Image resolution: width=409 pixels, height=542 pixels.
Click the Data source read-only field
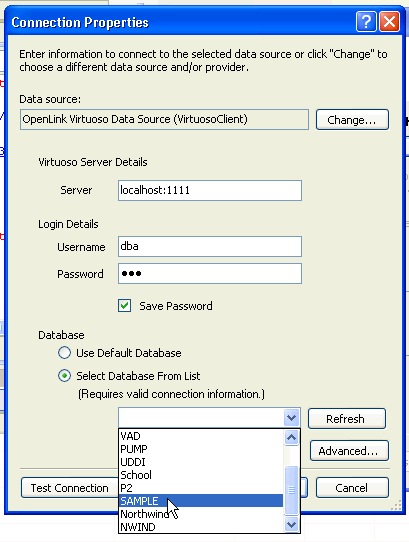[x=164, y=120]
